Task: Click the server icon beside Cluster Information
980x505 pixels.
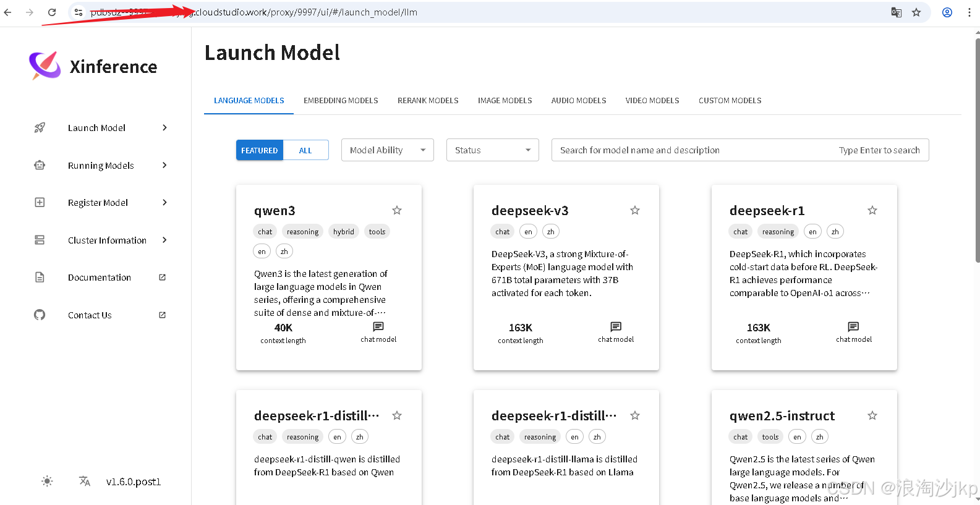Action: (40, 240)
